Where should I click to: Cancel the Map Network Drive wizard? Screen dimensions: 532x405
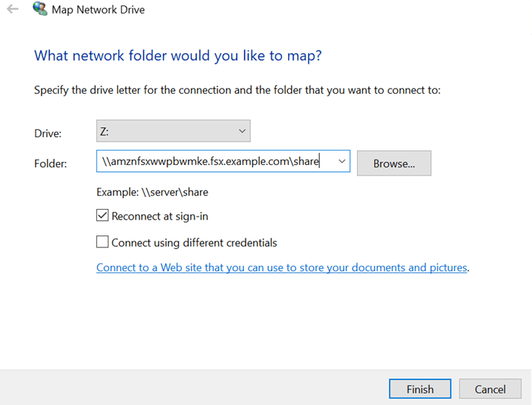(490, 389)
